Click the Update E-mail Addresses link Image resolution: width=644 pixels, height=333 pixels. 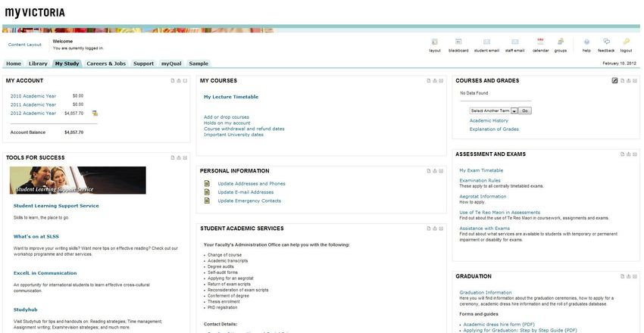pos(245,192)
